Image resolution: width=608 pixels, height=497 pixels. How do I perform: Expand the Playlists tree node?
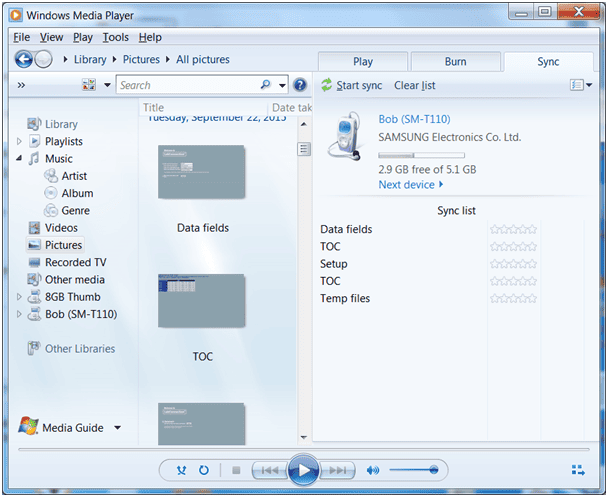(19, 141)
